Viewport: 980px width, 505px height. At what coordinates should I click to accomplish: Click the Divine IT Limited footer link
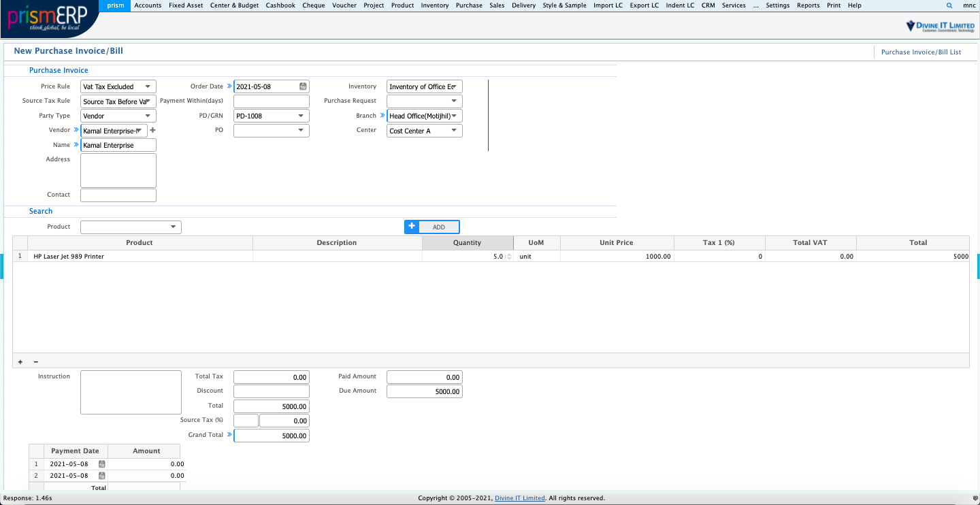(520, 498)
